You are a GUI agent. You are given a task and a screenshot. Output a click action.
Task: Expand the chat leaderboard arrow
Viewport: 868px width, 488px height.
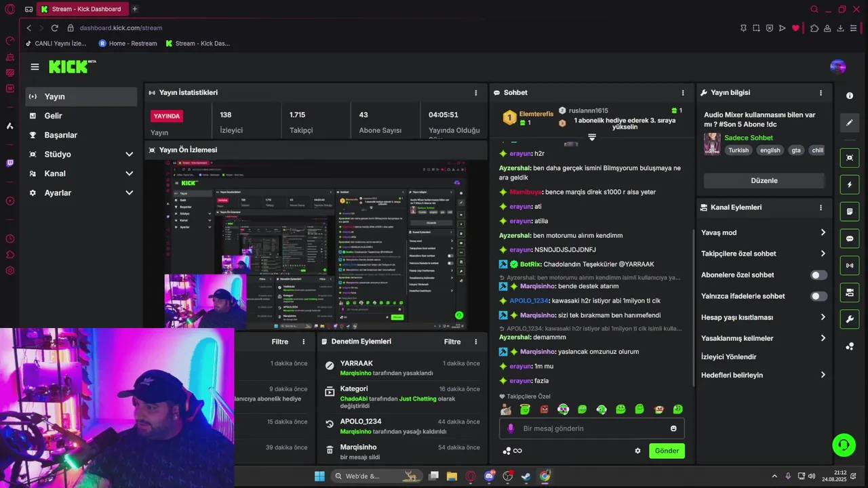point(592,137)
